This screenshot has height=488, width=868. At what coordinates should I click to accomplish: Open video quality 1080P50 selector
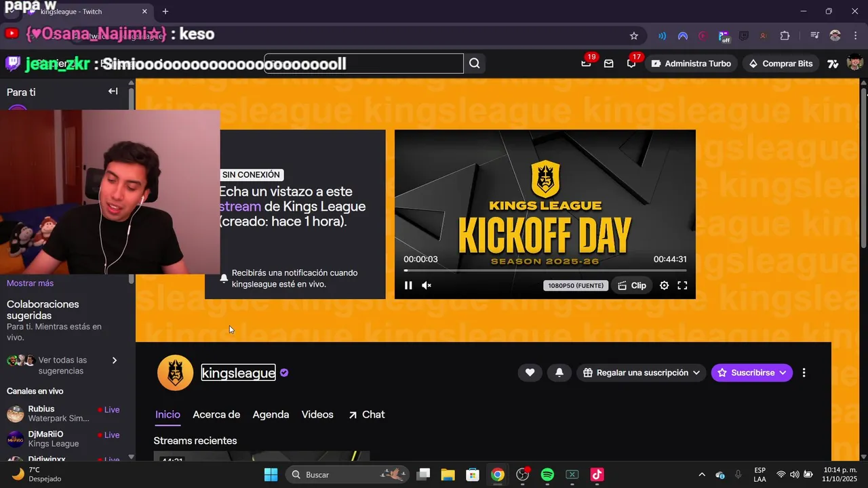(x=575, y=285)
